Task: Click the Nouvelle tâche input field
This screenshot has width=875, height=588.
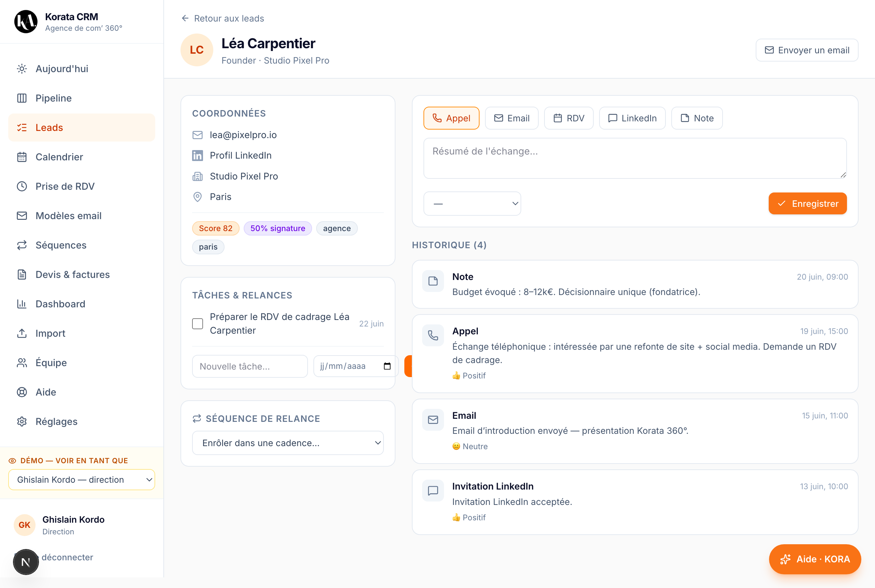Action: coord(250,366)
